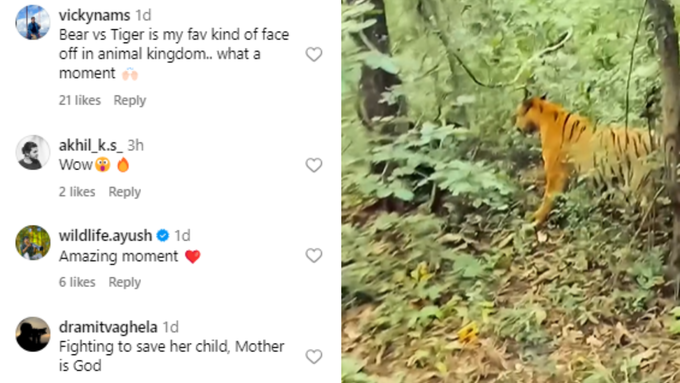
Task: Reply to akhil_k.s_'s comment
Action: click(x=124, y=192)
